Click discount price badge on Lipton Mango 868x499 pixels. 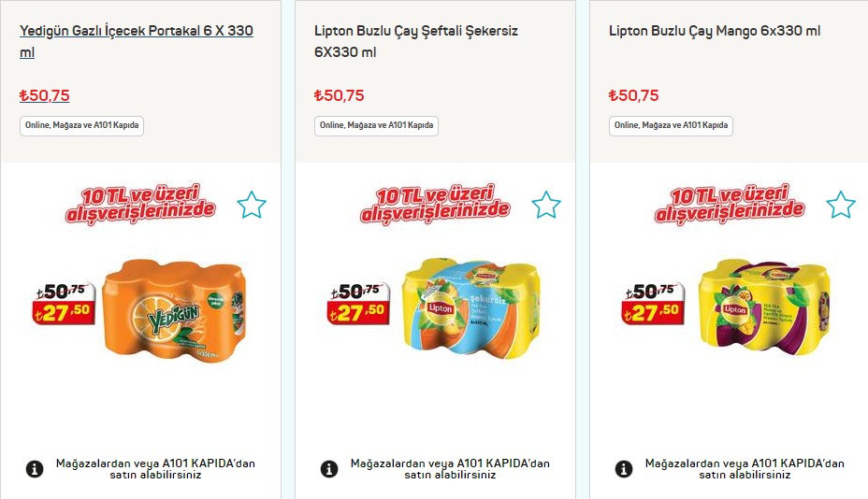pos(652,303)
